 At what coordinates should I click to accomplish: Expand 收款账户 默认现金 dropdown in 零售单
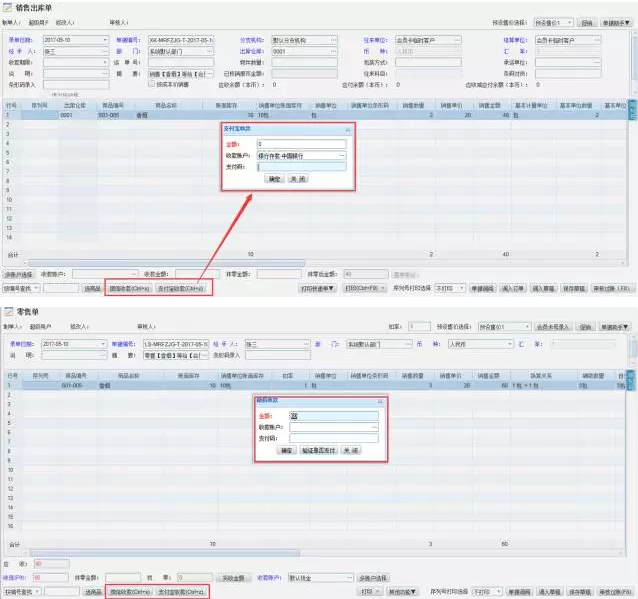348,577
